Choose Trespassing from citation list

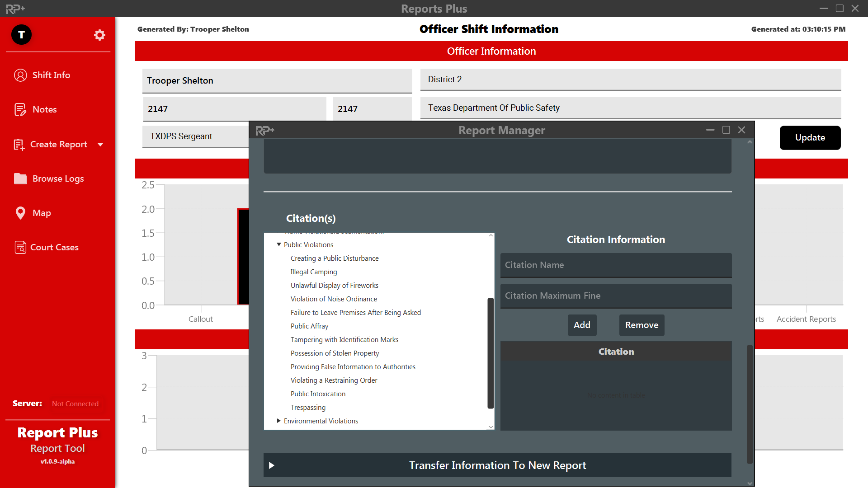click(x=308, y=408)
